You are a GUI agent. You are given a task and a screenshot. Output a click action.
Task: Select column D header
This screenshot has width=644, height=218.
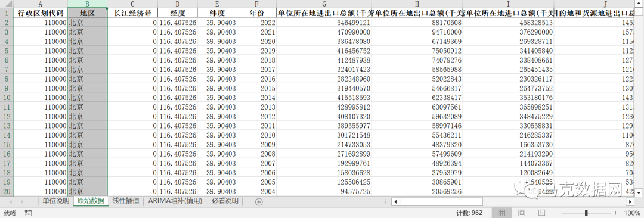[178, 4]
